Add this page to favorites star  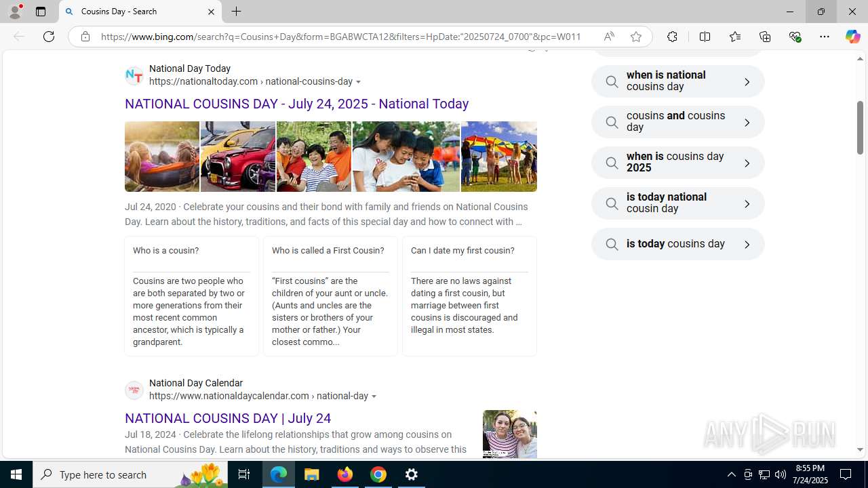pyautogui.click(x=636, y=37)
